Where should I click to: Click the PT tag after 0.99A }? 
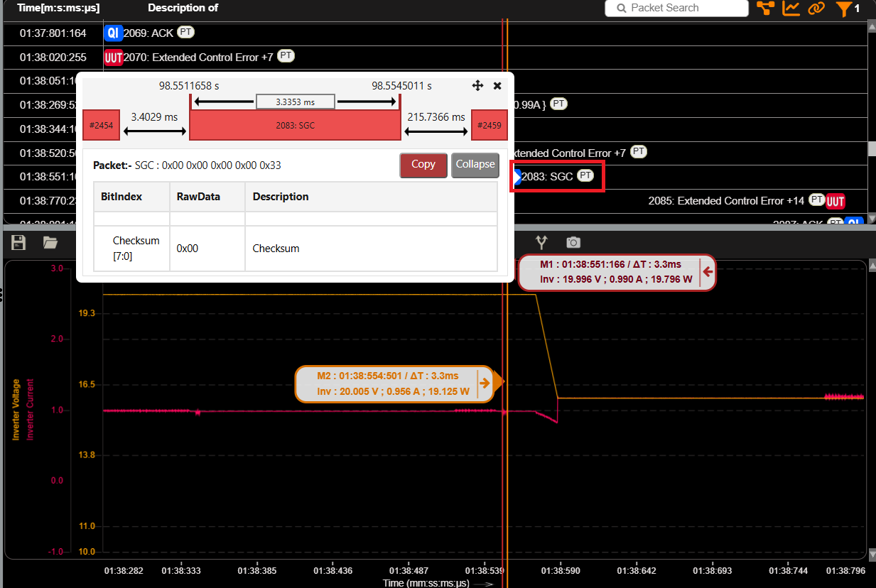pos(559,104)
